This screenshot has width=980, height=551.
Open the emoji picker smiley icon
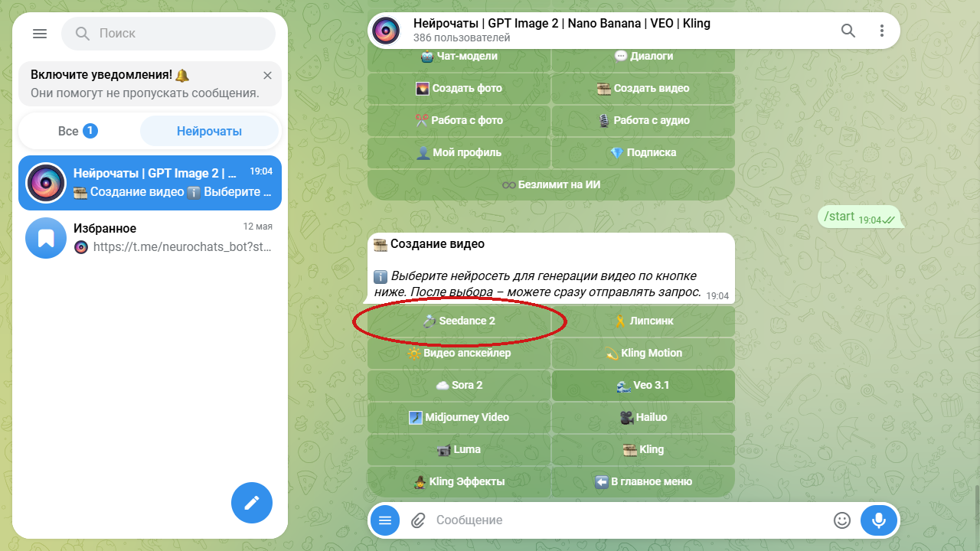coord(842,520)
